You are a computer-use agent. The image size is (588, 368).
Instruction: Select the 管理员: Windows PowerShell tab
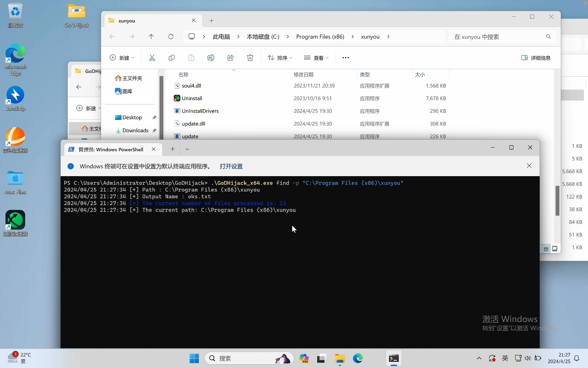pos(113,149)
